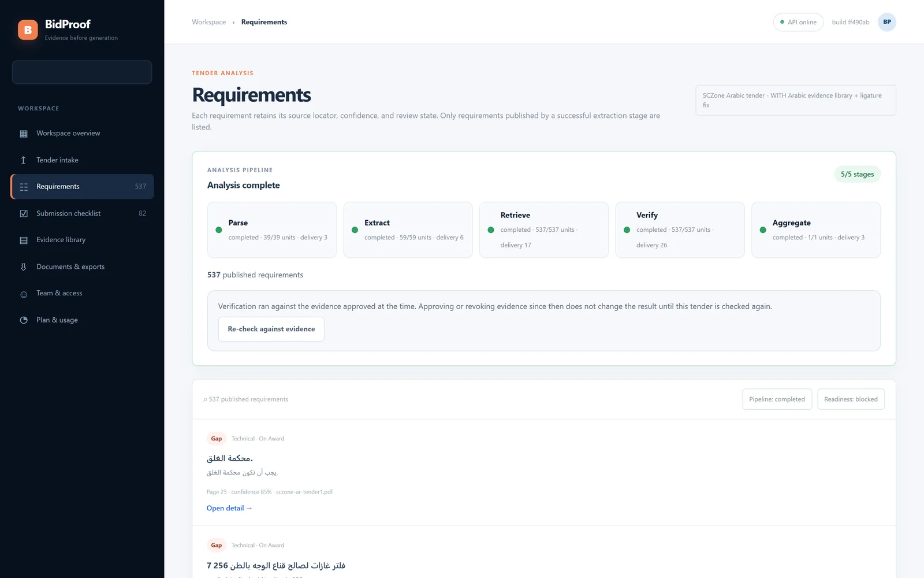Click Readiness: blocked filter chip
The image size is (924, 578).
point(851,399)
